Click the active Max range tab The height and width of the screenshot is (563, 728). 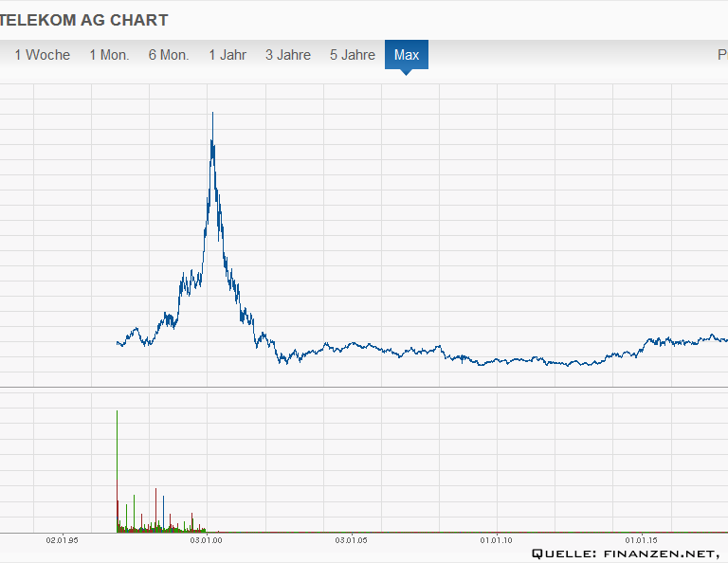tap(407, 55)
